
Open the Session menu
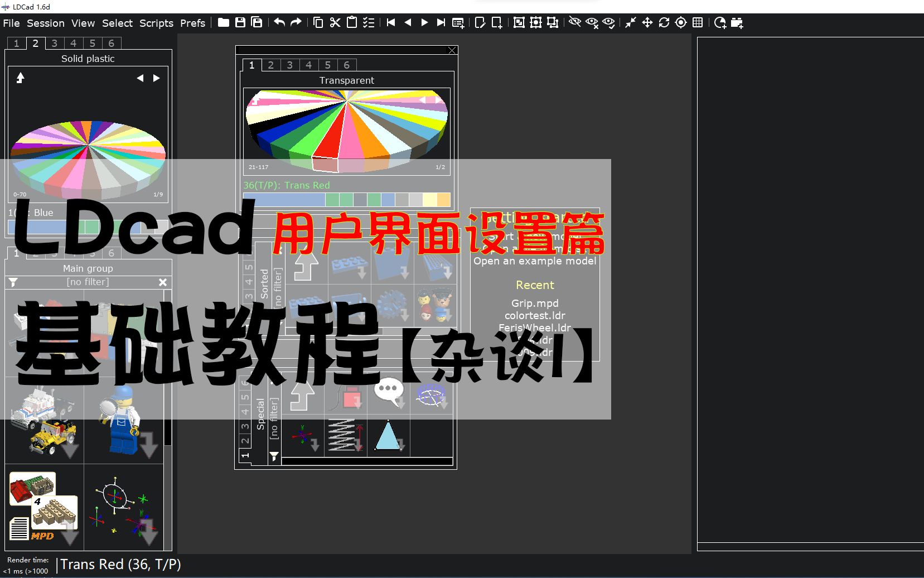[x=46, y=23]
